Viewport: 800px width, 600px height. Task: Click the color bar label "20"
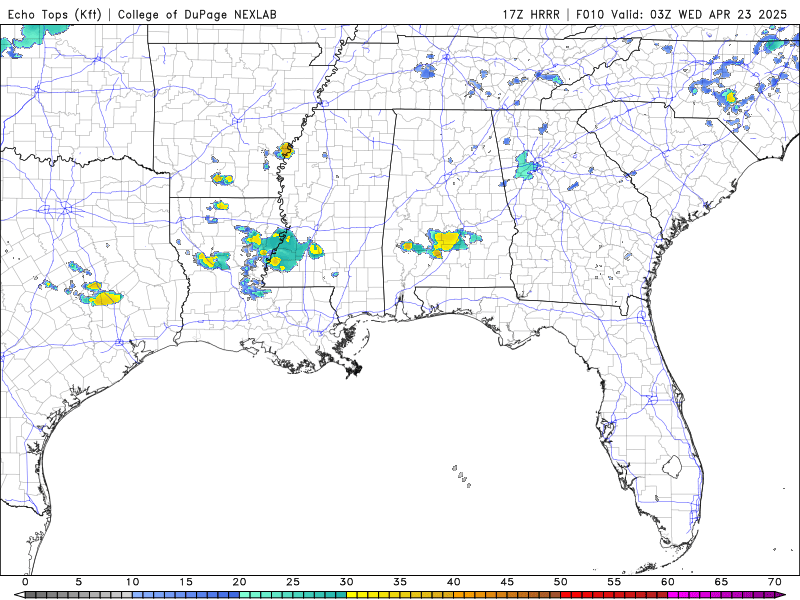point(240,582)
